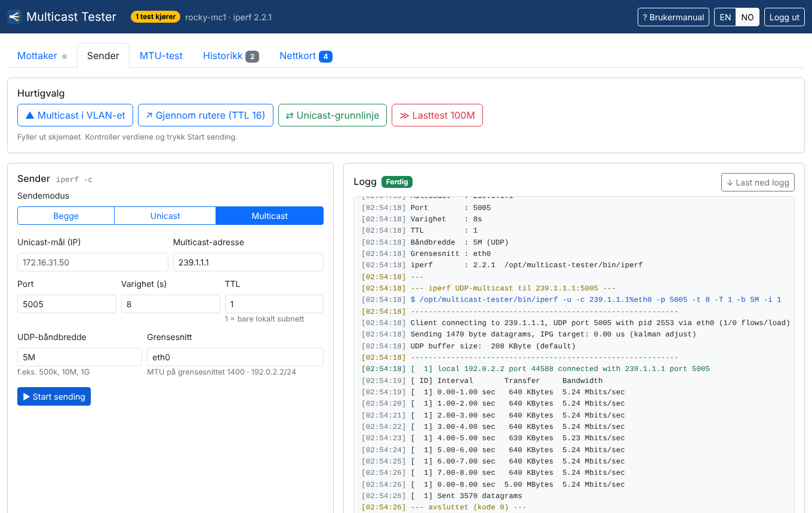Viewport: 812px width, 513px height.
Task: Click the 'UDP buffer size: 208 KByte' log line
Action: tap(469, 346)
